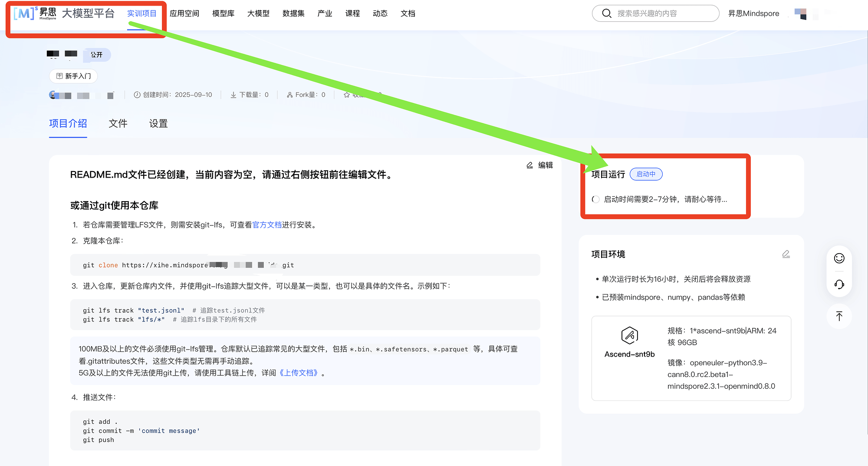Click the search magnifier icon
The image size is (868, 466).
[x=607, y=13]
